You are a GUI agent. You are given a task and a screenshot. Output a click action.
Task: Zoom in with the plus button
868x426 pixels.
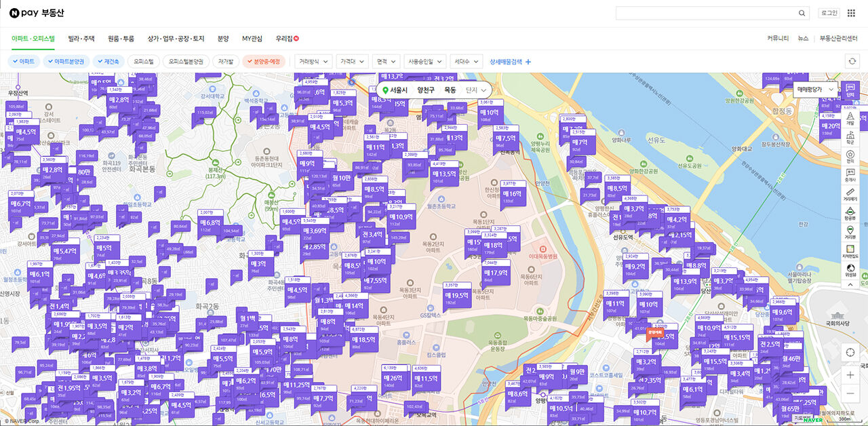850,375
